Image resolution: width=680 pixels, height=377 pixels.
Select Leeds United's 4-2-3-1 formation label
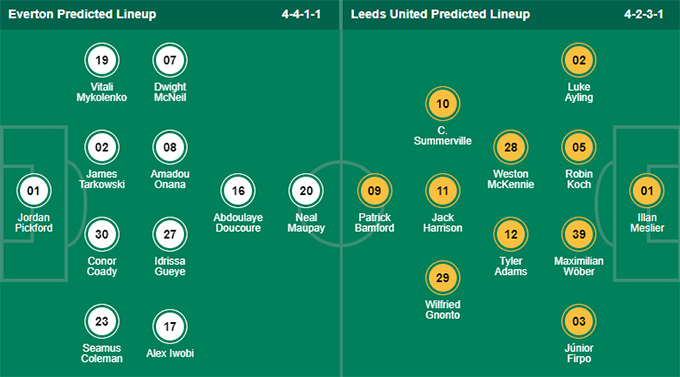click(x=644, y=14)
